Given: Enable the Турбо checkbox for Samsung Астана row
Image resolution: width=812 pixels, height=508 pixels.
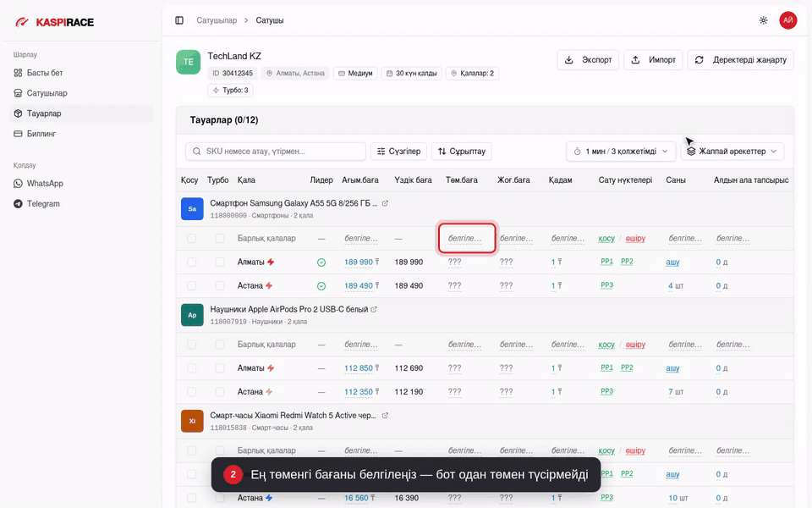Looking at the screenshot, I should [220, 285].
